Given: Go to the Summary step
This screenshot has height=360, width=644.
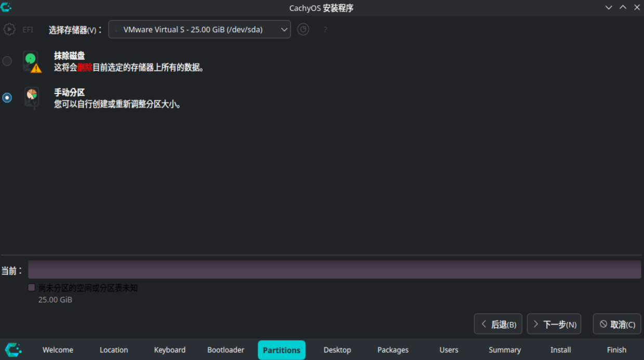Looking at the screenshot, I should click(505, 350).
